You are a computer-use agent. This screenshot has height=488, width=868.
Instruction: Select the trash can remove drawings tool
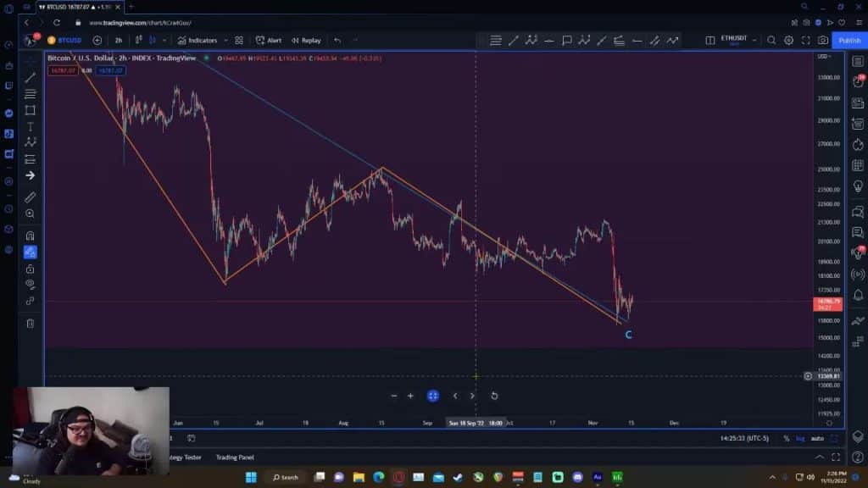coord(31,323)
